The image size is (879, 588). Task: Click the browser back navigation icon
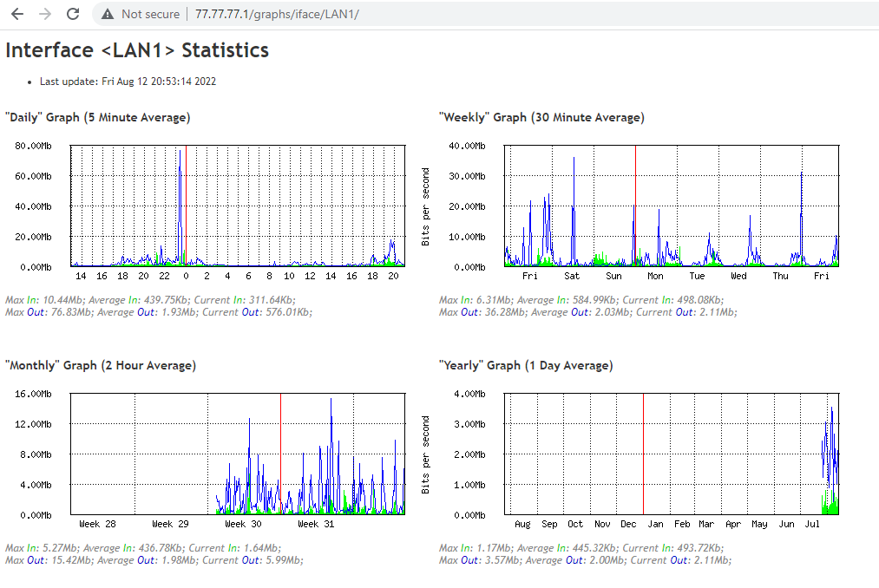click(x=17, y=14)
